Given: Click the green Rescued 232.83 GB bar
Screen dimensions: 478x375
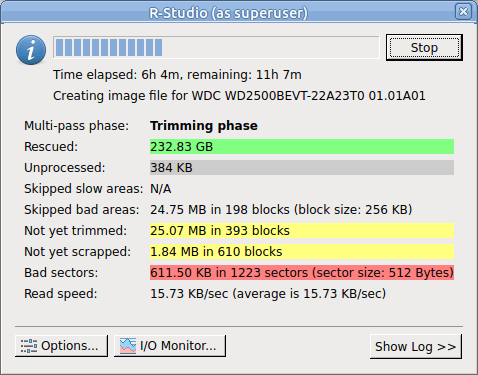Looking at the screenshot, I should (302, 147).
